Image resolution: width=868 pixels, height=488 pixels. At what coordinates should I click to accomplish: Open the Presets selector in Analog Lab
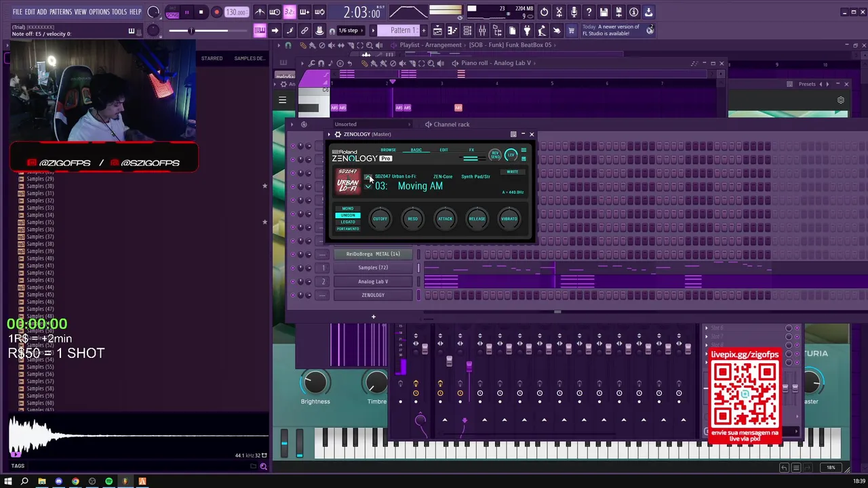[x=807, y=84]
